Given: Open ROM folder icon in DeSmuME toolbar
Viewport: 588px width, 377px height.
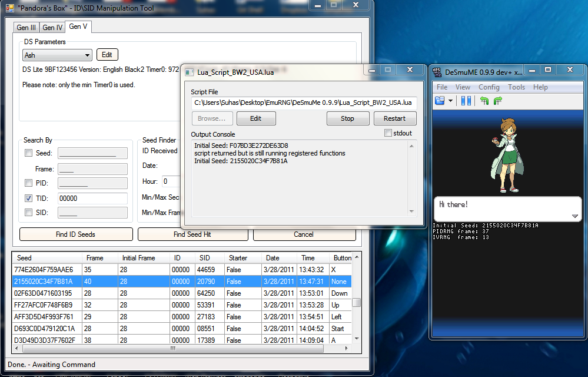Looking at the screenshot, I should [440, 101].
